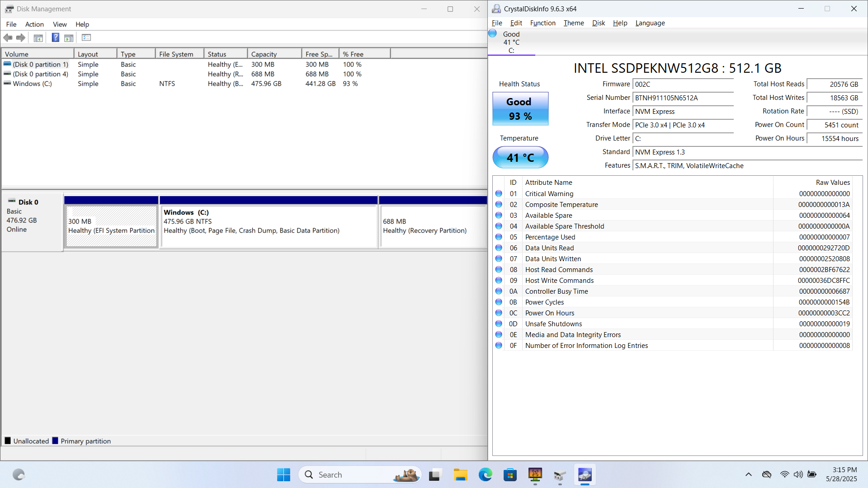Click the Settings checklist toolbar icon

[86, 38]
